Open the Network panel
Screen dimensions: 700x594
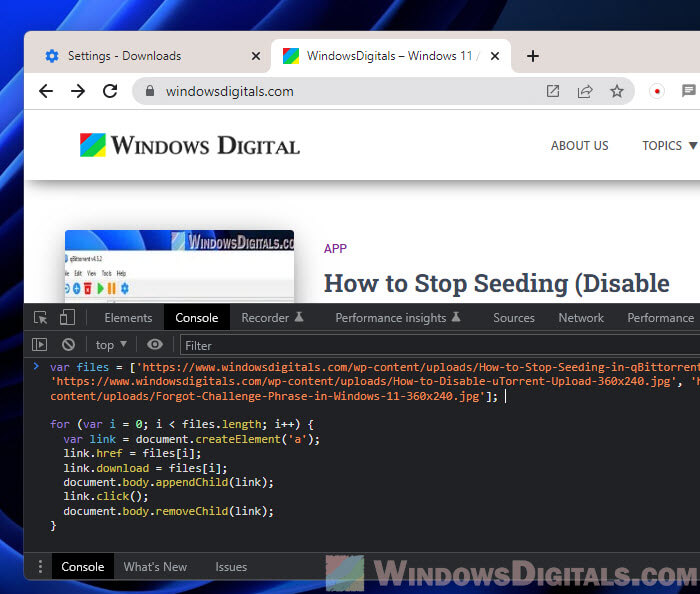click(x=581, y=318)
